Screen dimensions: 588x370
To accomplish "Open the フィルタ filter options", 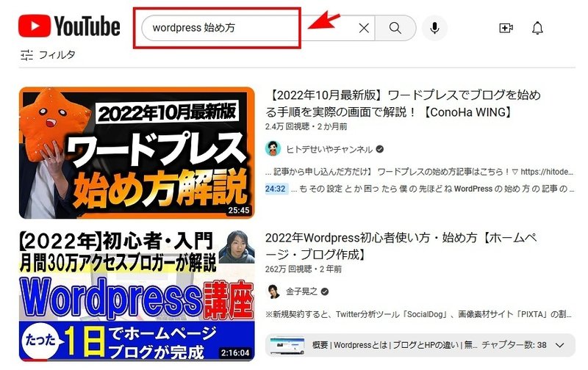I will click(x=48, y=55).
